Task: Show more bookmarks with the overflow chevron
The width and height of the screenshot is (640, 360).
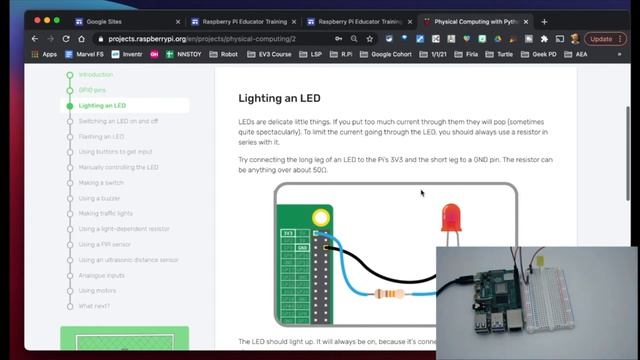Action: 619,54
